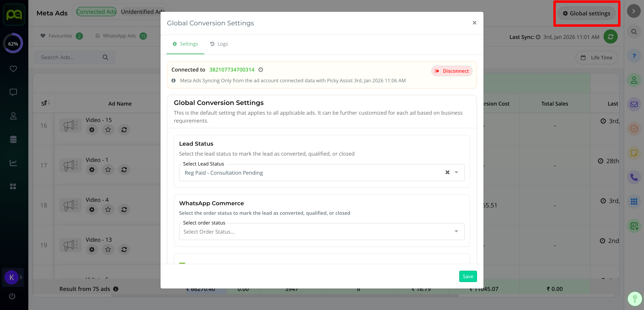644x310 pixels.
Task: Open settings gear for Video - 15
Action: (92, 130)
